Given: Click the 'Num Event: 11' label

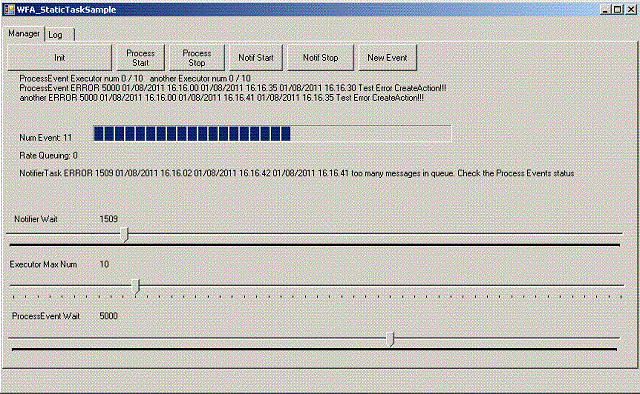Looking at the screenshot, I should [x=45, y=138].
